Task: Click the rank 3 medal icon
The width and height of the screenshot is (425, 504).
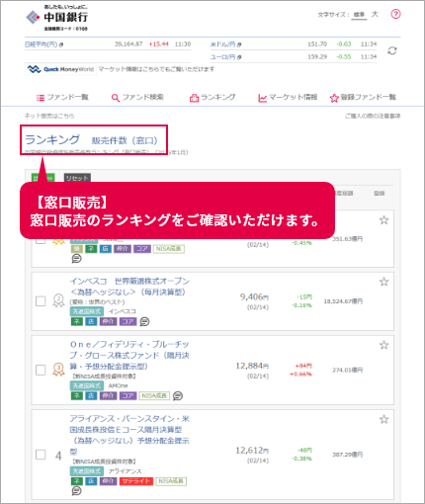Action: (x=58, y=370)
